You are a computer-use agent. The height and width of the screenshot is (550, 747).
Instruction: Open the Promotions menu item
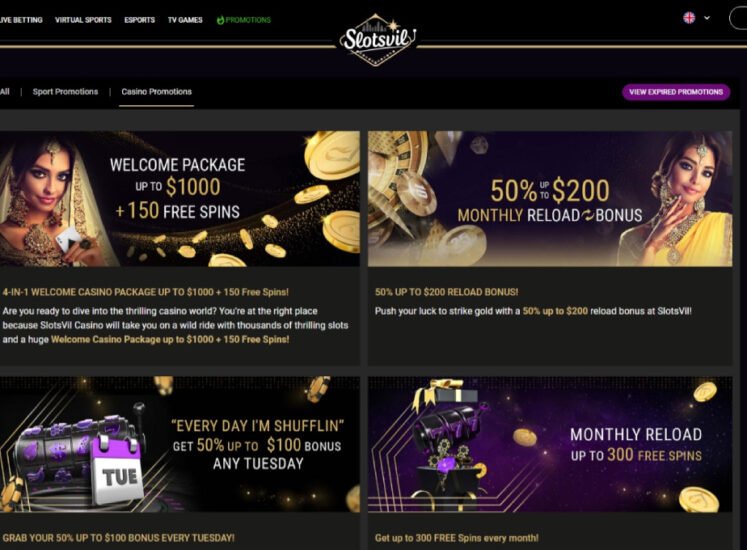[x=248, y=20]
